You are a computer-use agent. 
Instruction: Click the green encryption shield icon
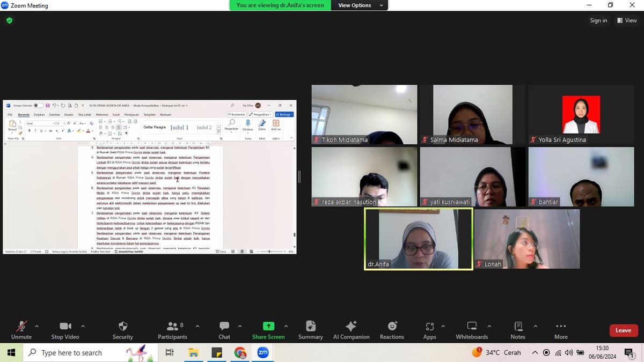pyautogui.click(x=9, y=20)
